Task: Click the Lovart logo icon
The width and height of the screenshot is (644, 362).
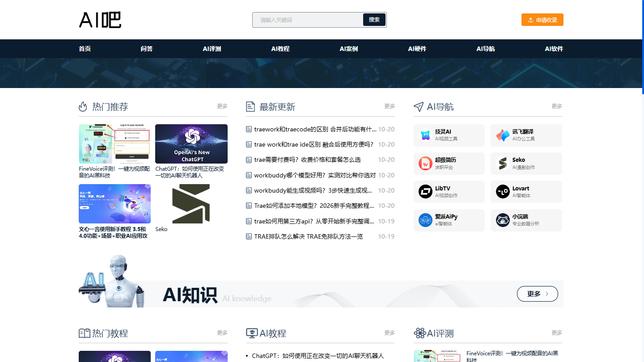Action: pos(503,192)
